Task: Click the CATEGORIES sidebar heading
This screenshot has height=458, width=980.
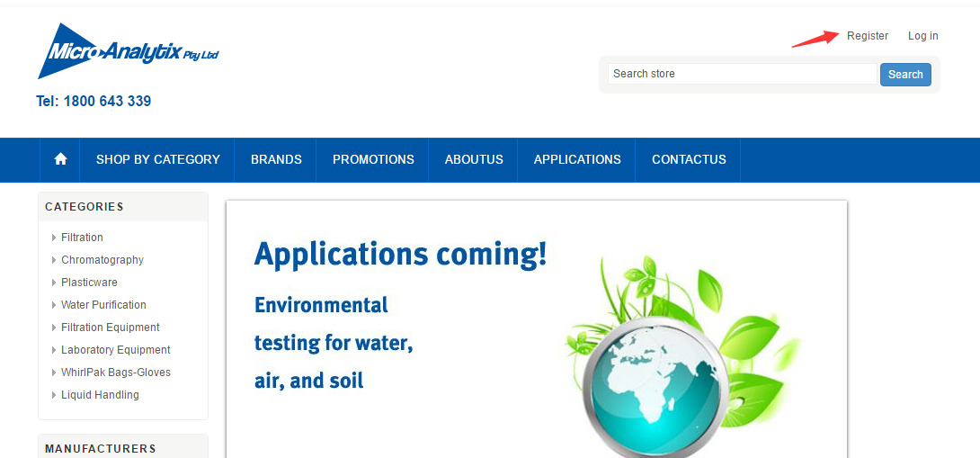Action: 85,206
